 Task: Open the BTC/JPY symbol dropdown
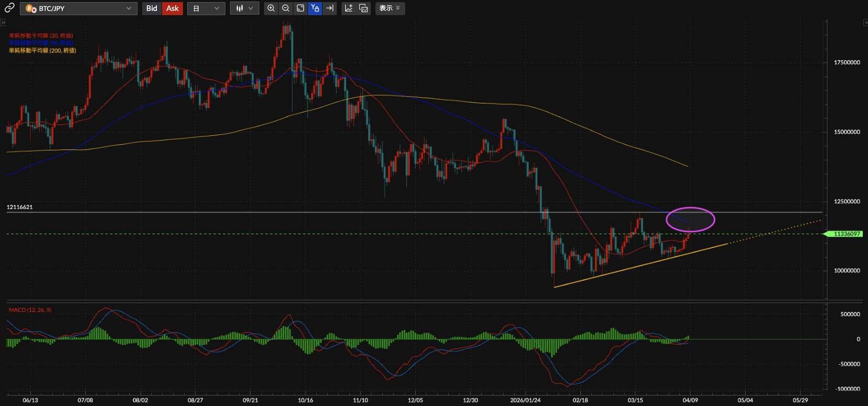(x=78, y=8)
